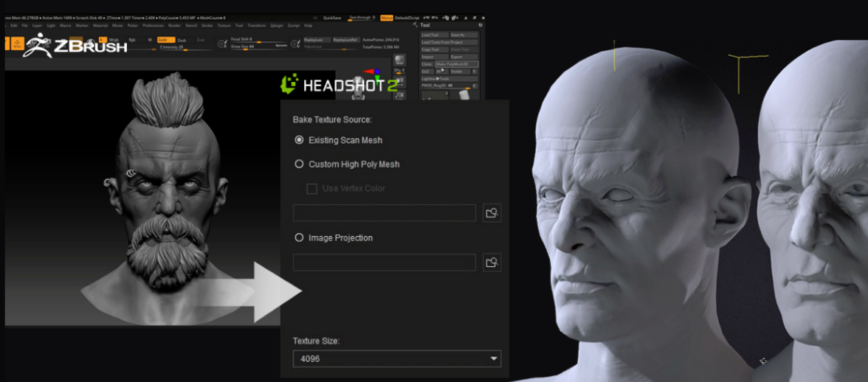
Task: Open the Layer menu
Action: [x=37, y=25]
